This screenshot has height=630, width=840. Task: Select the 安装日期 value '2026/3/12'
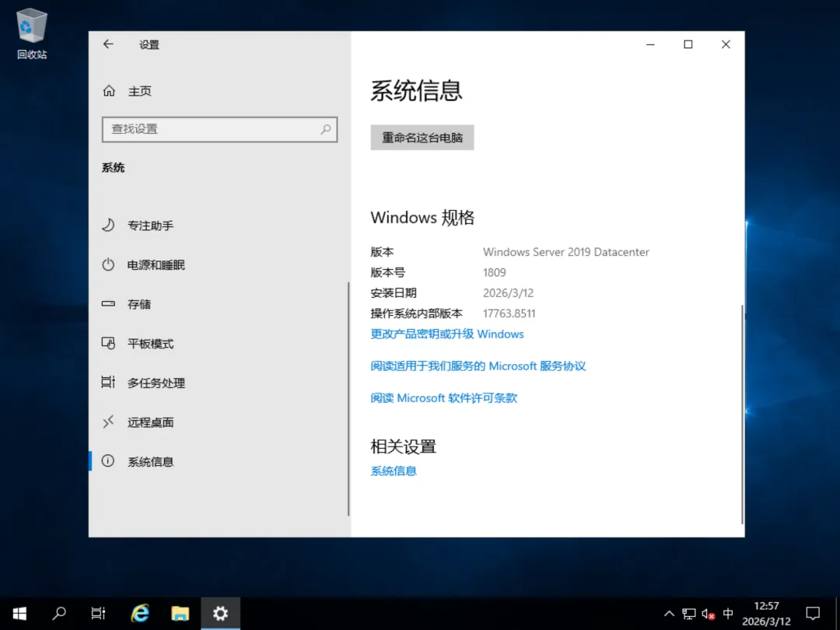tap(509, 293)
